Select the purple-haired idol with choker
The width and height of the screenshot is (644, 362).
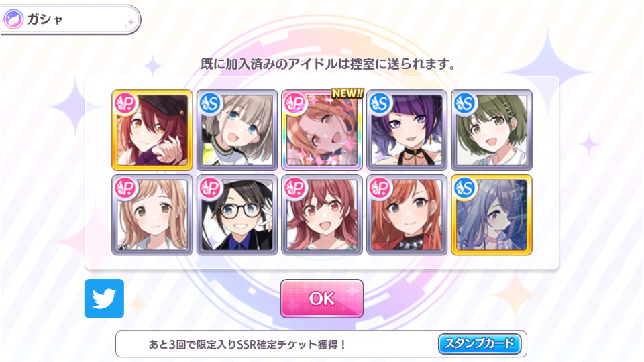click(407, 129)
